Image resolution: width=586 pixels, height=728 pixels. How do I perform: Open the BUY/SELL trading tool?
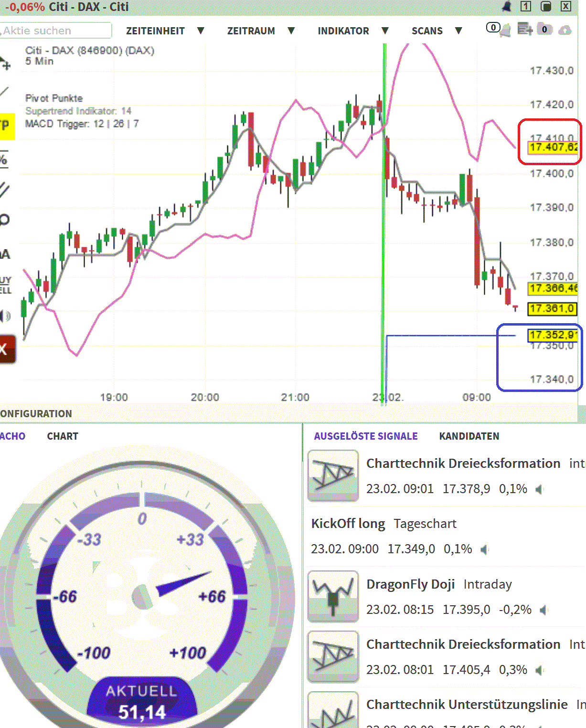(5, 282)
